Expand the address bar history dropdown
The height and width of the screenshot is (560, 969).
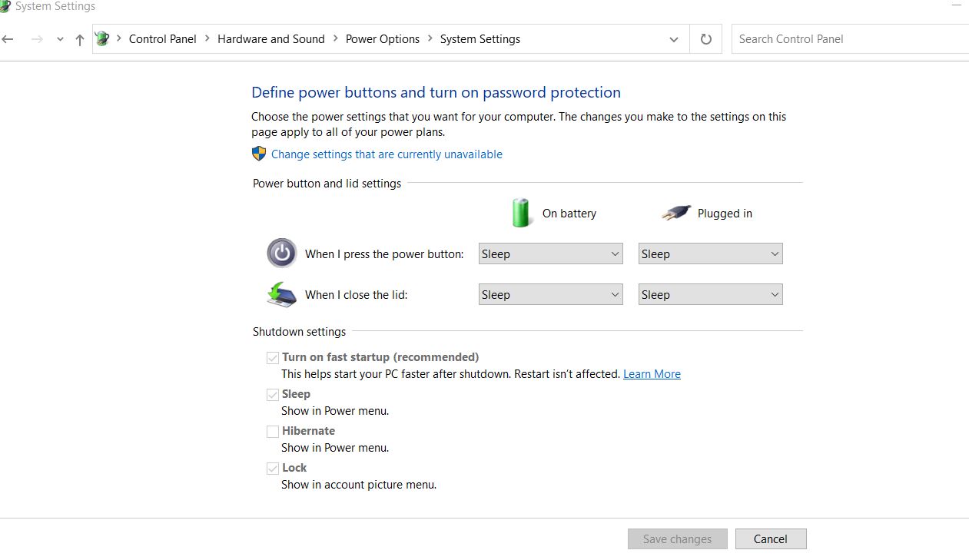[x=674, y=39]
